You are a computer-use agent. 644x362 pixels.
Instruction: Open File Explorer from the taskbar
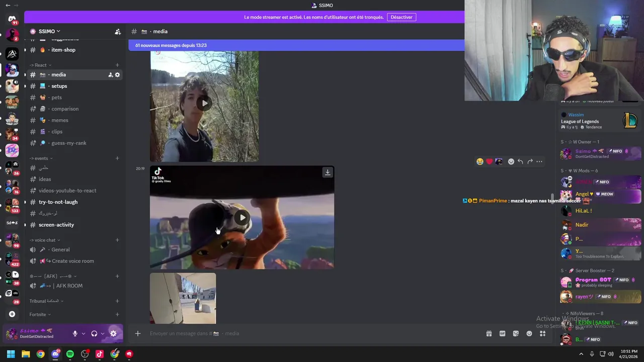pyautogui.click(x=26, y=354)
